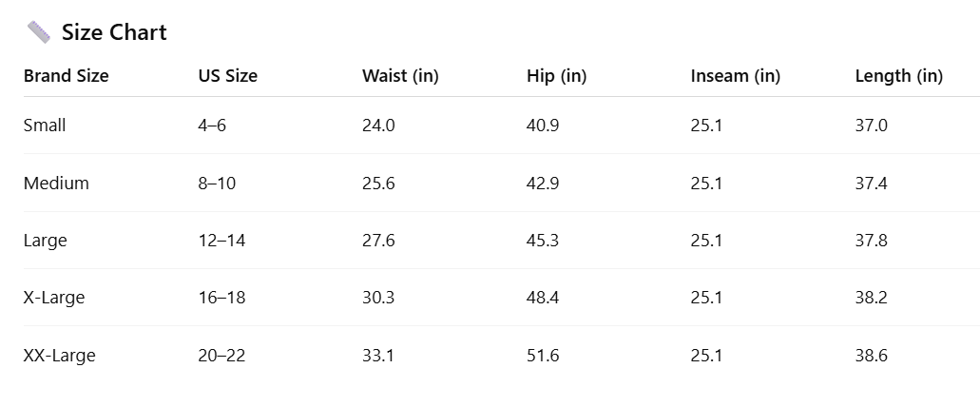
Task: Click the Brand Size column header
Action: coord(66,76)
